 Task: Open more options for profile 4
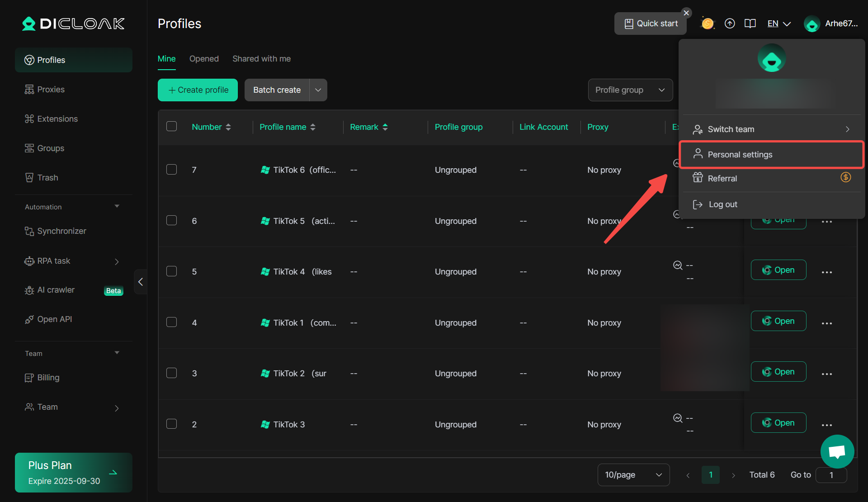tap(827, 323)
